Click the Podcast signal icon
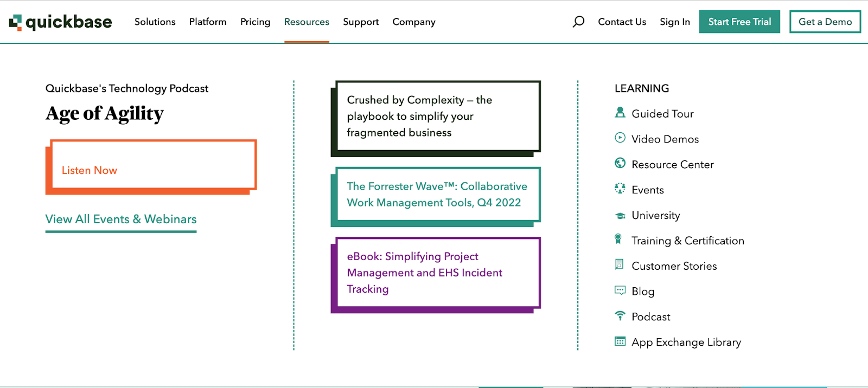This screenshot has height=388, width=868. tap(620, 315)
